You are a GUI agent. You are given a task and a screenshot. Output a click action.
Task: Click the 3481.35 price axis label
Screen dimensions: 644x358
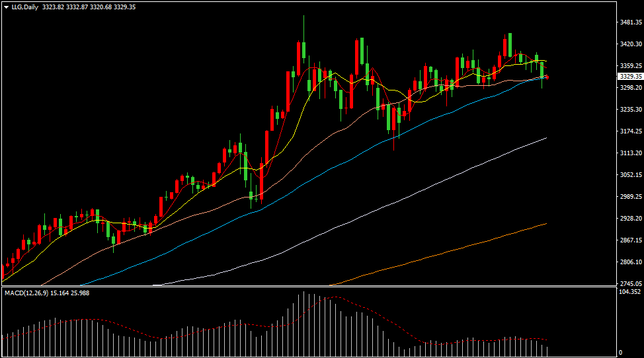pos(631,22)
